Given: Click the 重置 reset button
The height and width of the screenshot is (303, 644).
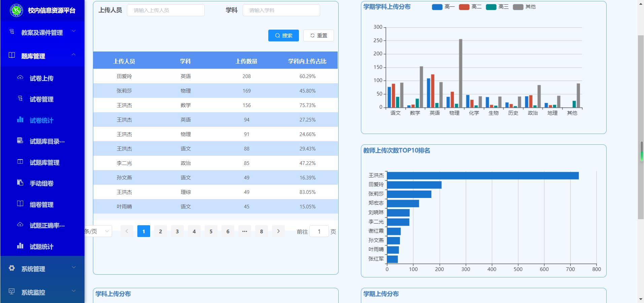Looking at the screenshot, I should (x=318, y=36).
